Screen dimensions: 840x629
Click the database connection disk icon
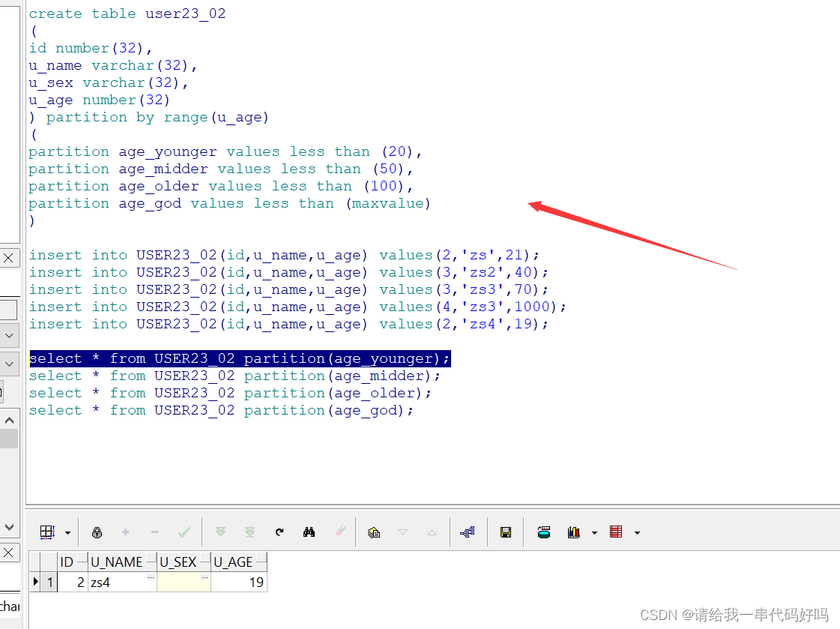[x=544, y=532]
